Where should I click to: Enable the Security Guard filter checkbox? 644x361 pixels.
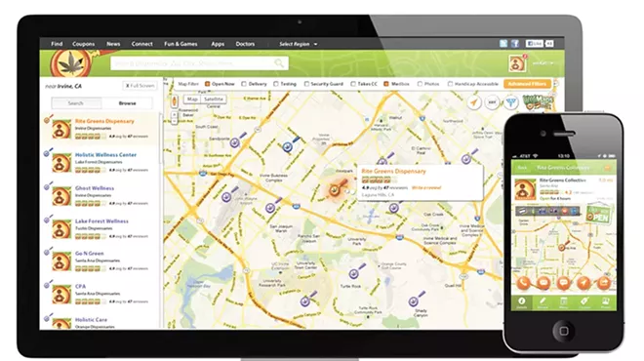coord(306,84)
